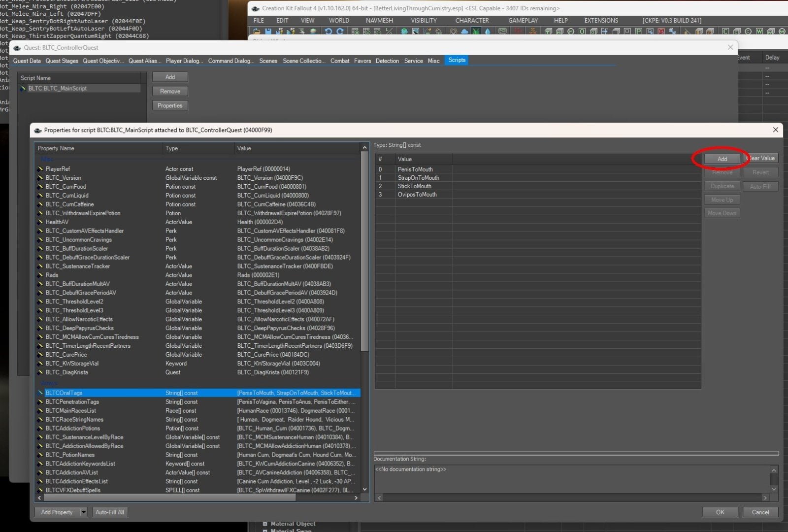Click the Property Name column header
This screenshot has height=532, width=788.
[99, 148]
